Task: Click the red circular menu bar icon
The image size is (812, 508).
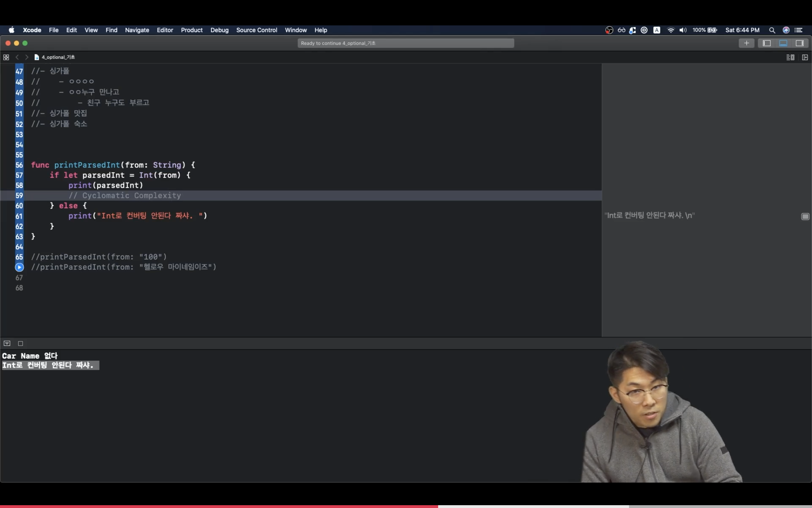Action: tap(609, 30)
